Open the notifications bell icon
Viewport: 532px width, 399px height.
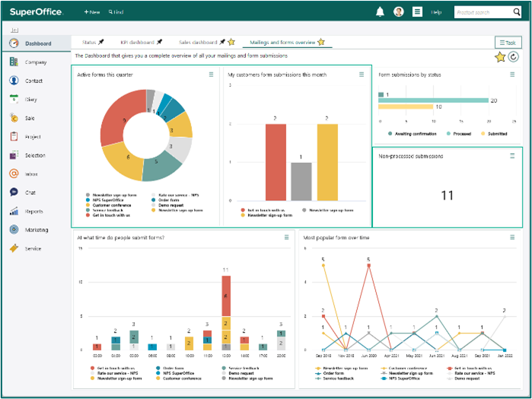point(380,12)
